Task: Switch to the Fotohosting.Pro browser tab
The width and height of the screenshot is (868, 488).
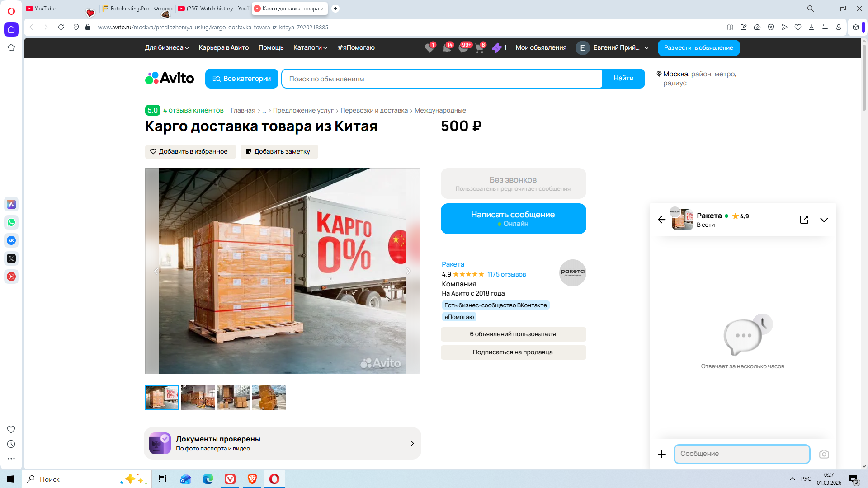Action: pos(137,9)
